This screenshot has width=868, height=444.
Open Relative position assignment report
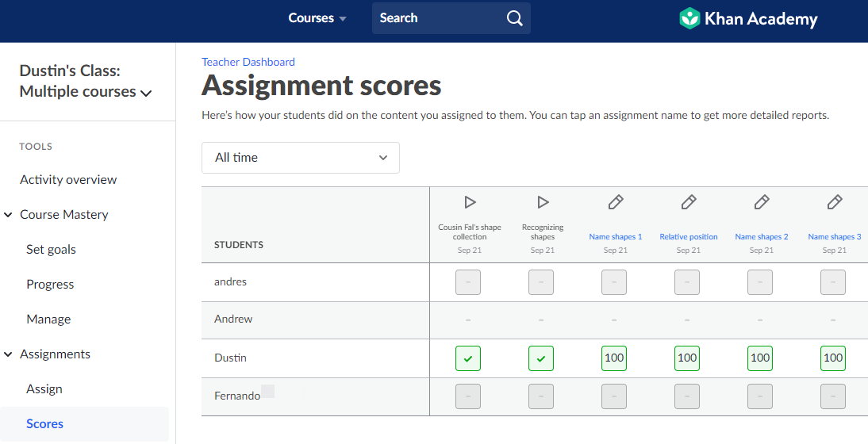689,236
